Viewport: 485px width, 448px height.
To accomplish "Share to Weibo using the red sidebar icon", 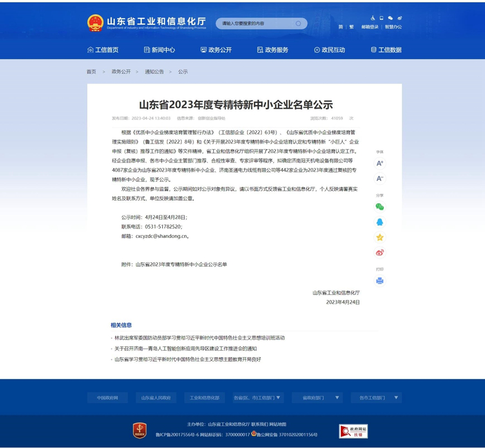I will click(380, 253).
